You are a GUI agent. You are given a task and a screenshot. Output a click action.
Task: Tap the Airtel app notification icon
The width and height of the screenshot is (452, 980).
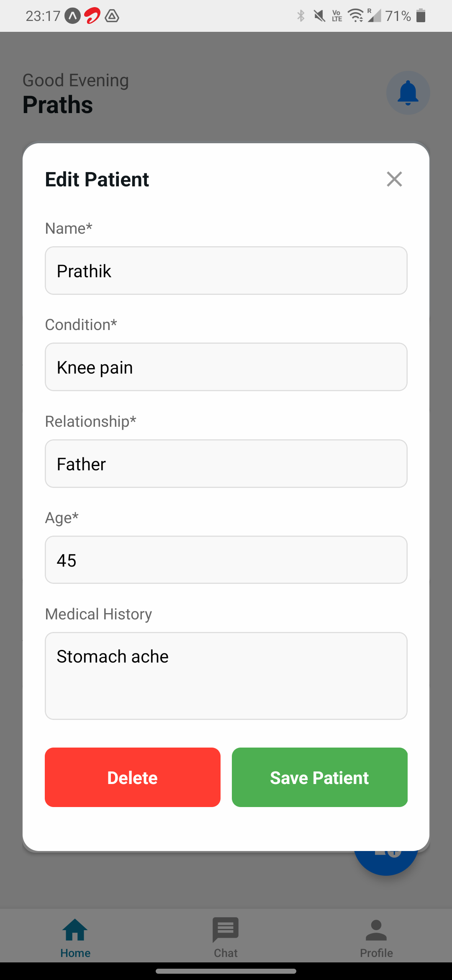pyautogui.click(x=92, y=16)
